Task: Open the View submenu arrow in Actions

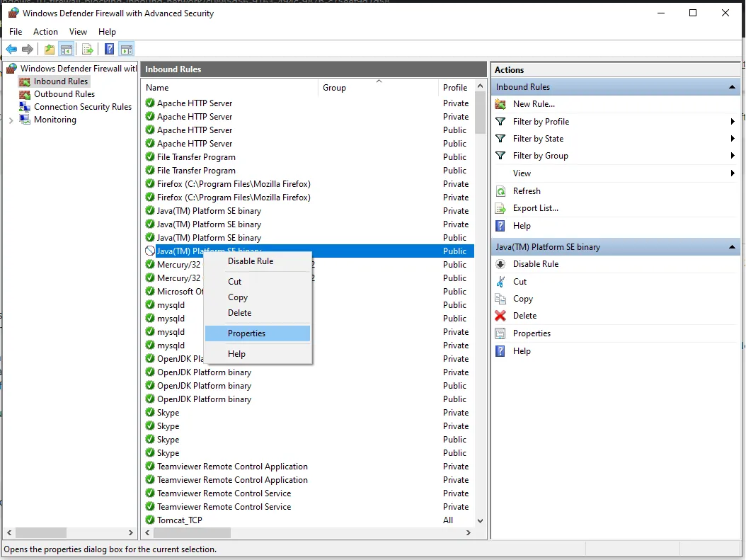Action: (x=733, y=173)
